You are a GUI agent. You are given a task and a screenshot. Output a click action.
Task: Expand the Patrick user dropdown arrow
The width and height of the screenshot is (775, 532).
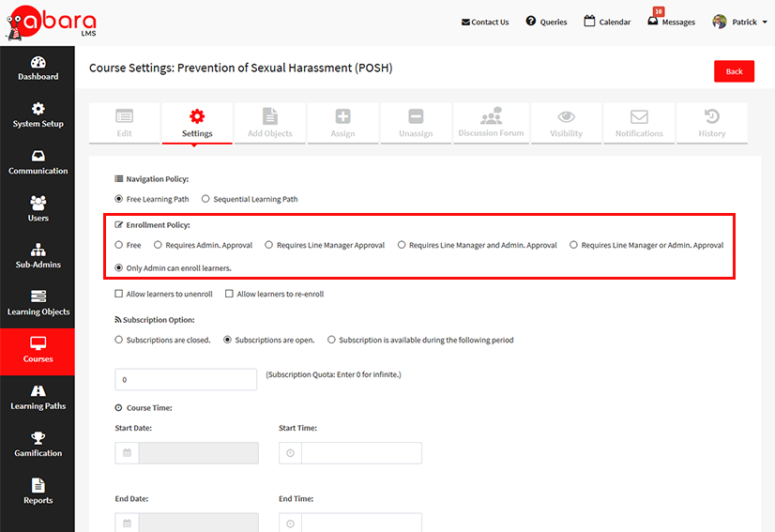pos(765,23)
